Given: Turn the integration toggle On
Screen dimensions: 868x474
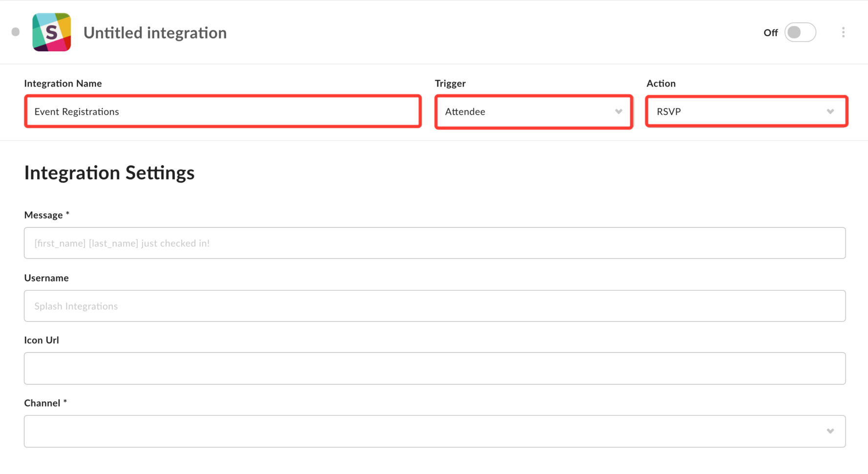Looking at the screenshot, I should [800, 32].
